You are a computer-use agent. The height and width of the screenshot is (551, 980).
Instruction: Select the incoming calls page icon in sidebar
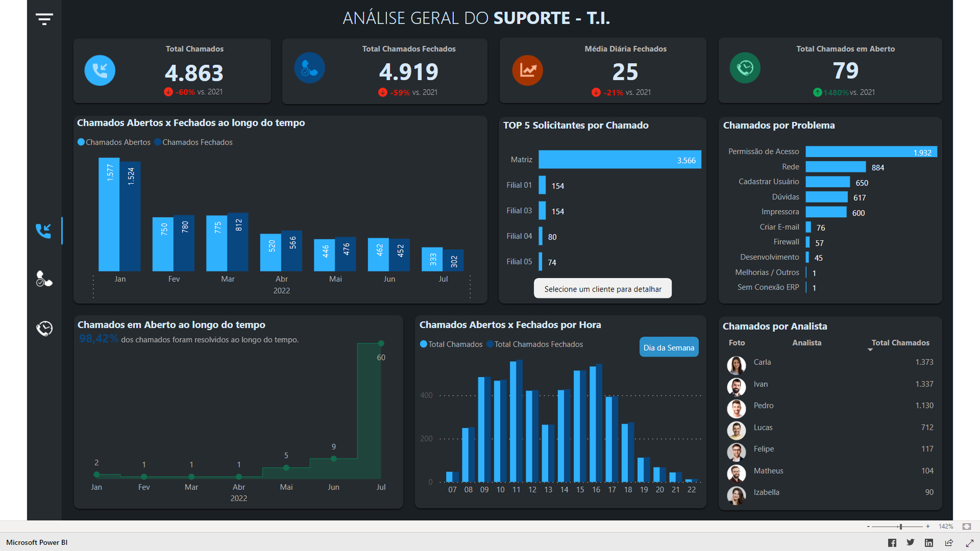click(43, 231)
